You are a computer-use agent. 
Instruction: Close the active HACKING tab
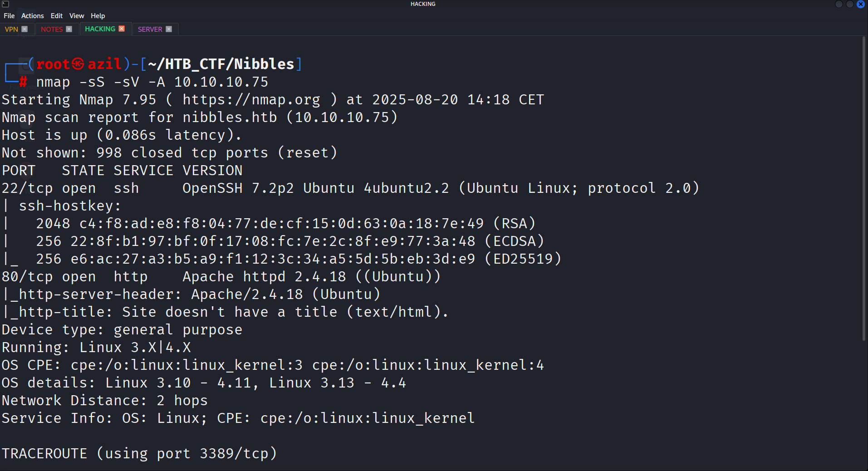coord(122,29)
